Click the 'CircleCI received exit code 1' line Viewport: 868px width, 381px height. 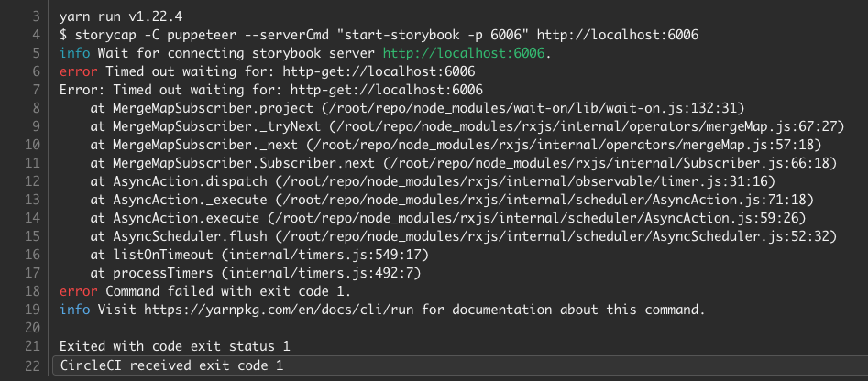[171, 365]
